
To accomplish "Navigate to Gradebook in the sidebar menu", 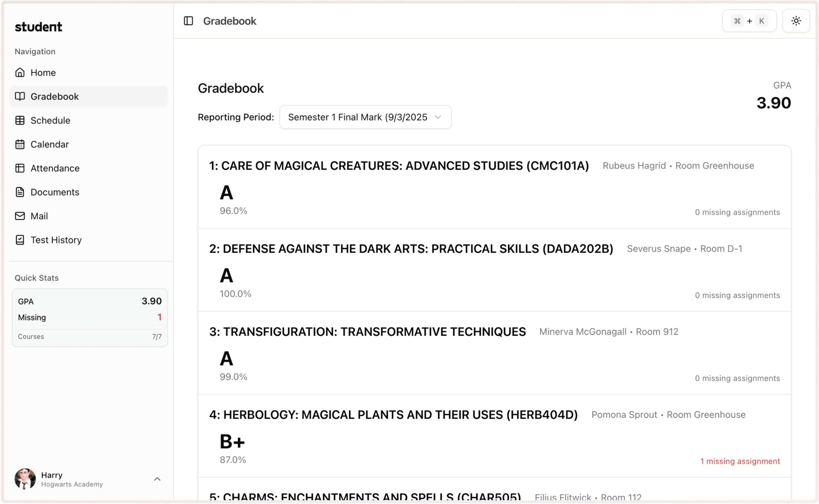I will tap(55, 96).
